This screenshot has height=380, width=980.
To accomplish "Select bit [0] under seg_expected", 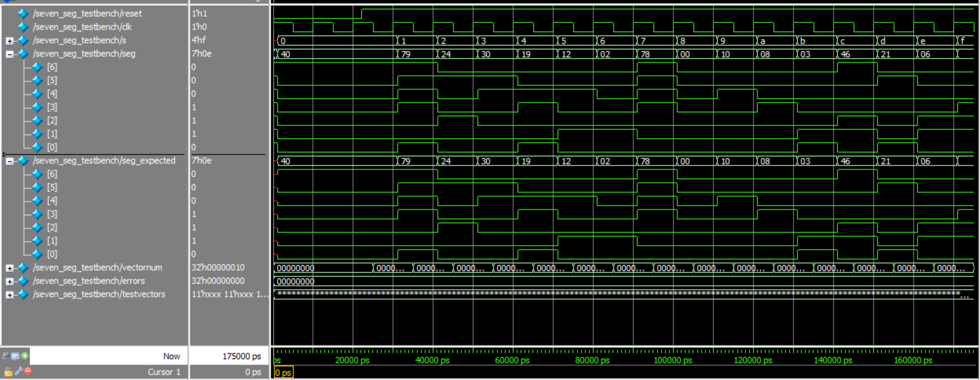I will coord(52,254).
